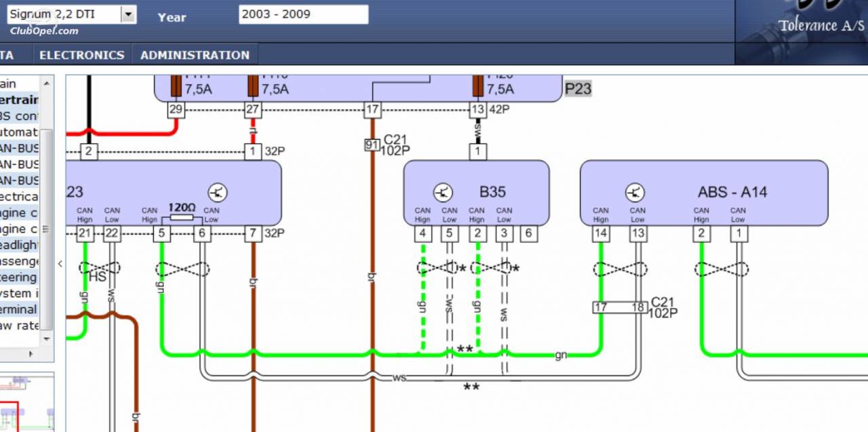Click the twisted pair symbol under ABS pins 14 and 13
The height and width of the screenshot is (432, 868).
click(620, 269)
